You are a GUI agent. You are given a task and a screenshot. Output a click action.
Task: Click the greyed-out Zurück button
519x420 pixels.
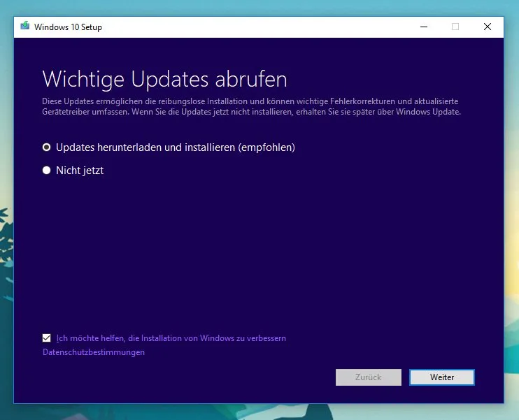[x=369, y=377]
